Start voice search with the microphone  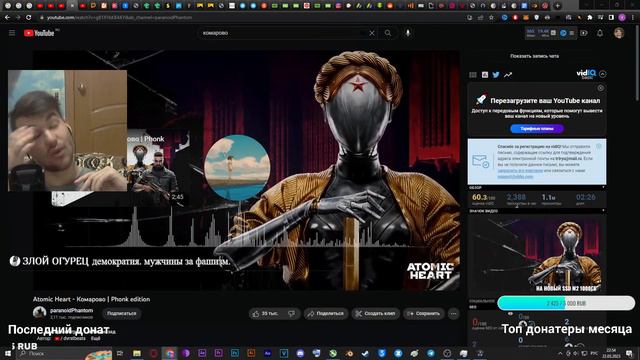(408, 33)
